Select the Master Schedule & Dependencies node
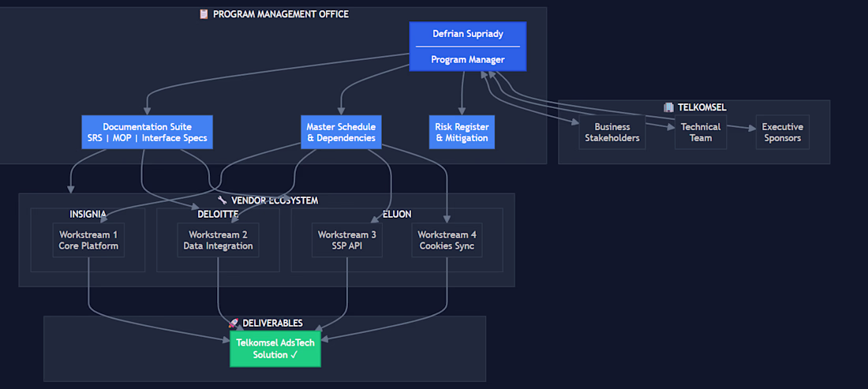The image size is (868, 389). tap(341, 133)
